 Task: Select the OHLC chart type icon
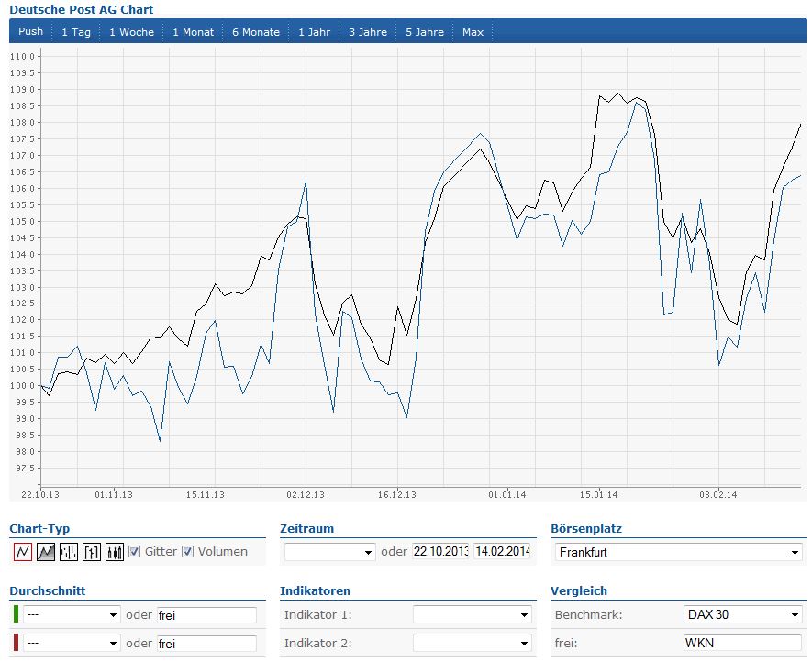[x=92, y=552]
